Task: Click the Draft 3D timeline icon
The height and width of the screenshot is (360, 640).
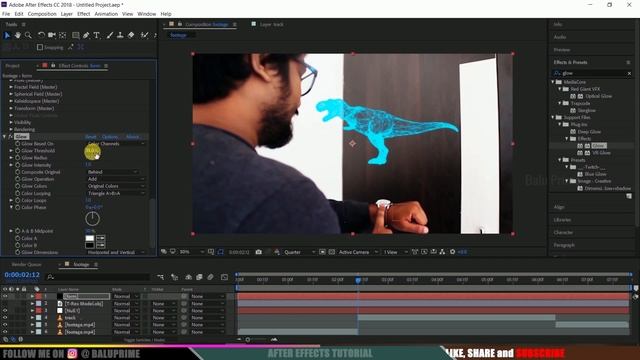Action: pos(174,277)
